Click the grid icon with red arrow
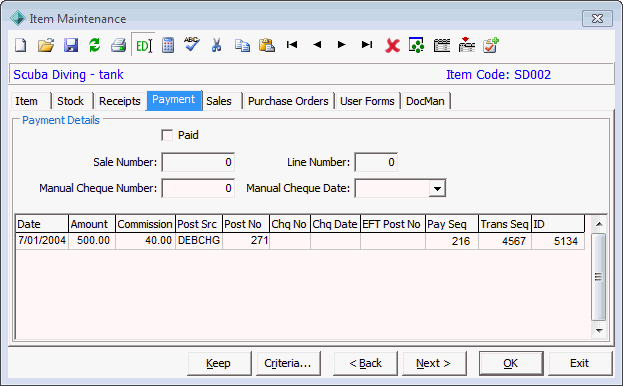 click(466, 44)
